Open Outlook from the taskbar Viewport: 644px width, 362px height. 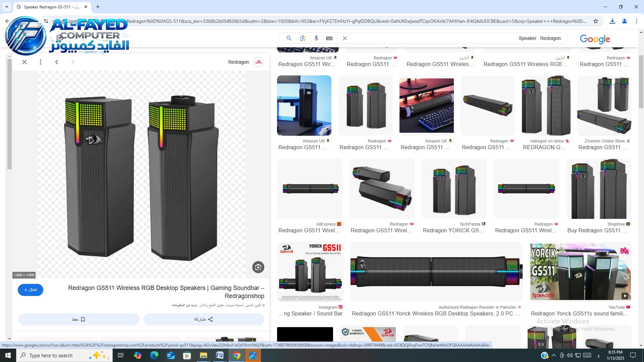pos(170,355)
